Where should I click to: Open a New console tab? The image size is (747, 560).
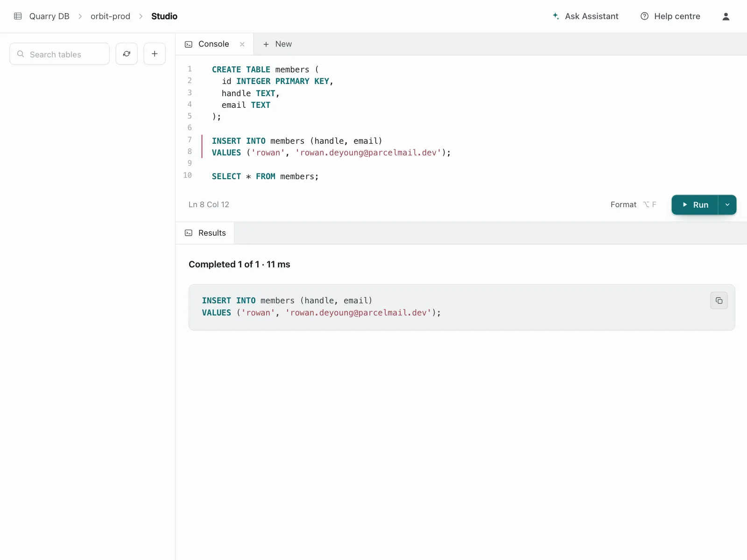[x=277, y=44]
